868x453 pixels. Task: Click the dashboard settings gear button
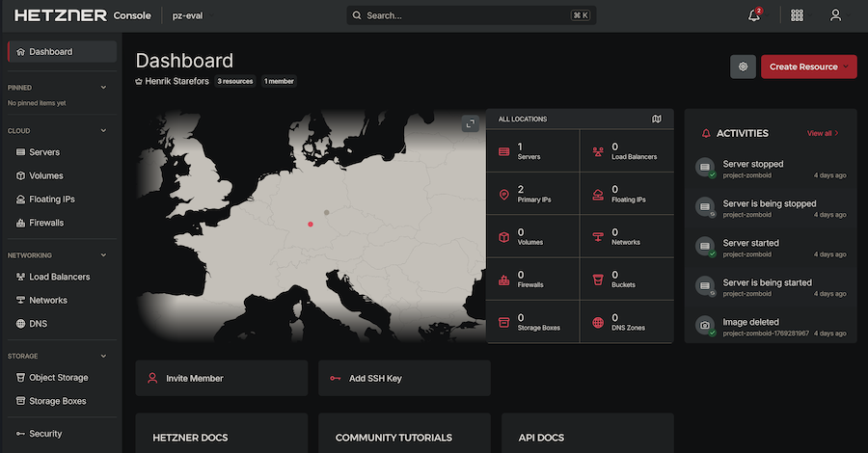click(743, 67)
